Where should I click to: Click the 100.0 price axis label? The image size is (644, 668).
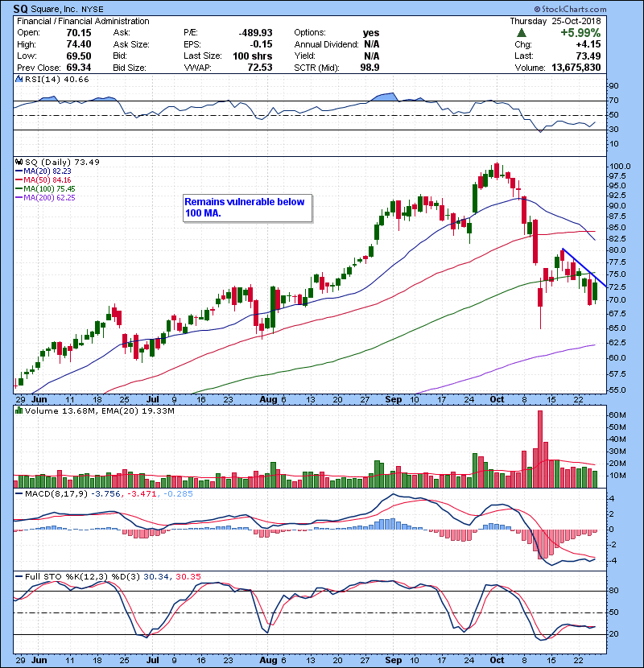tap(620, 166)
